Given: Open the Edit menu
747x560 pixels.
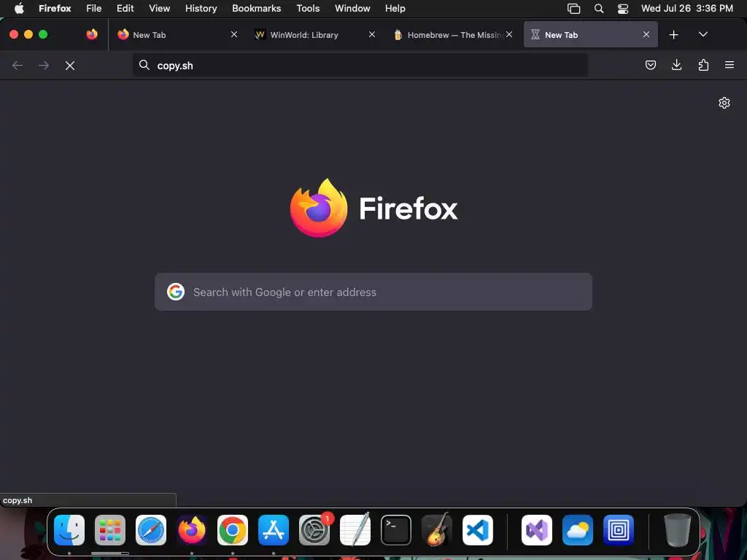Looking at the screenshot, I should [125, 9].
